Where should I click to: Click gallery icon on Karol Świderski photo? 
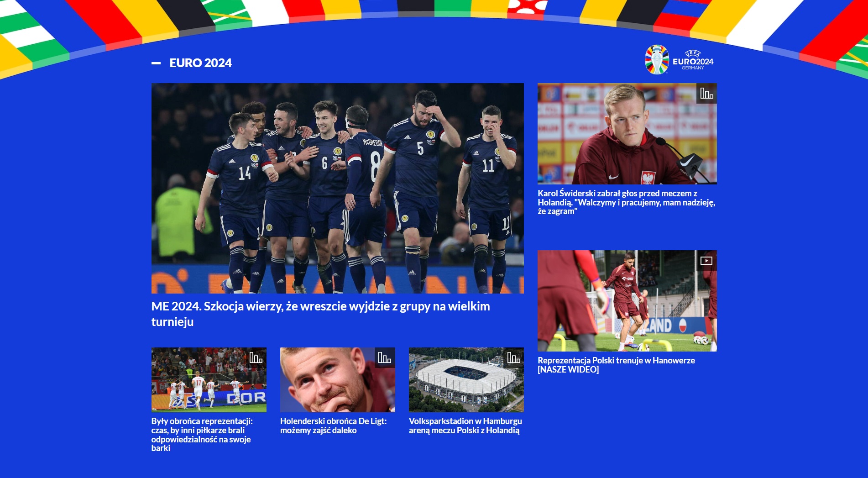pyautogui.click(x=706, y=94)
